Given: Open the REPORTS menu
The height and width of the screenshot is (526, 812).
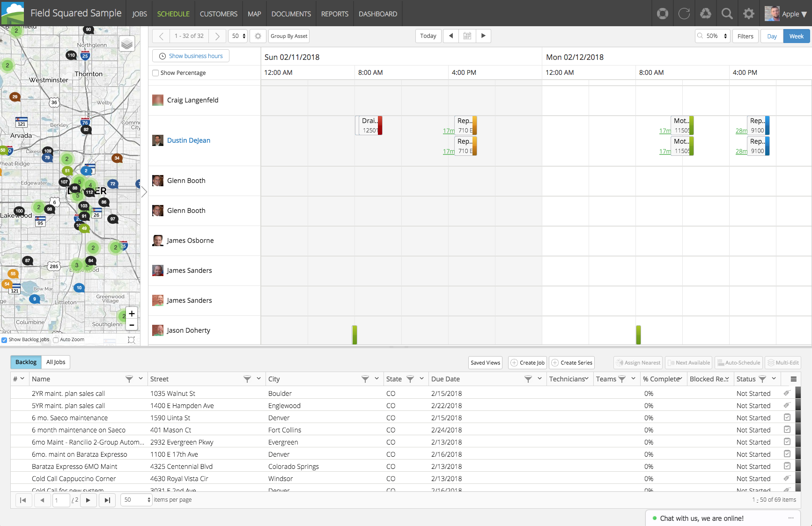Looking at the screenshot, I should 335,14.
